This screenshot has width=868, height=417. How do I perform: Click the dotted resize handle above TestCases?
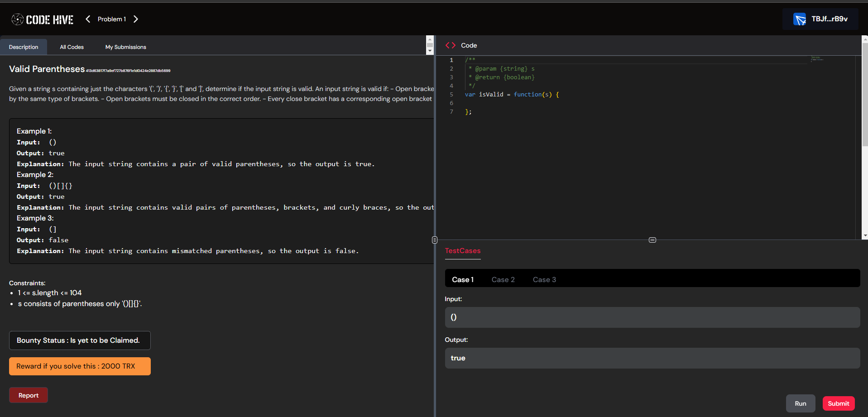pos(652,240)
